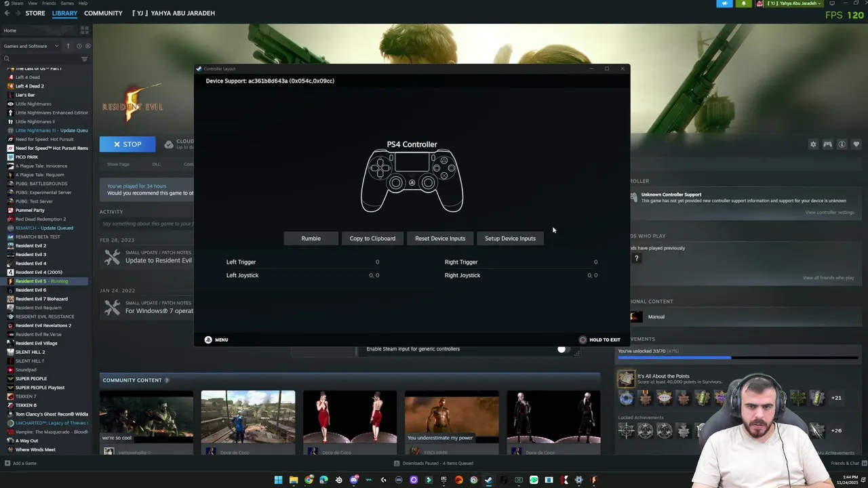Click the game info icon
Viewport: 868px width, 488px height.
pos(842,144)
